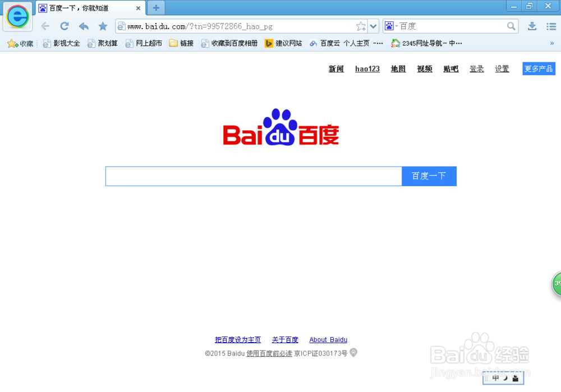Open the About Baidu link
The width and height of the screenshot is (561, 392).
pos(328,339)
